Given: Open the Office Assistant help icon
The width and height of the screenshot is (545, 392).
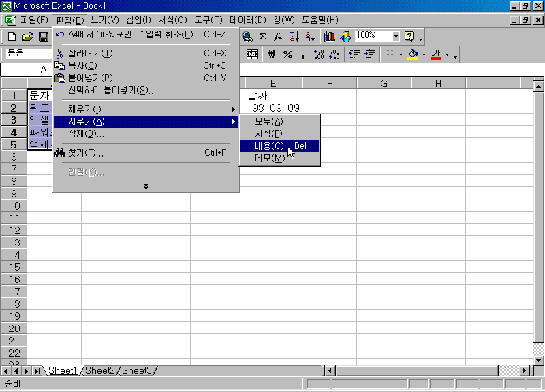Looking at the screenshot, I should point(409,37).
